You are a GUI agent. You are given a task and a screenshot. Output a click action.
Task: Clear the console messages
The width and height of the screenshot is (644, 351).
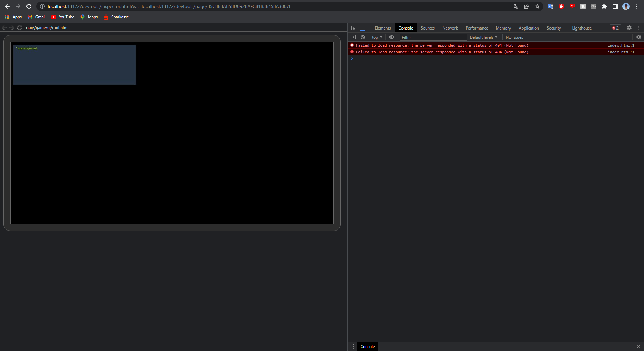click(363, 37)
